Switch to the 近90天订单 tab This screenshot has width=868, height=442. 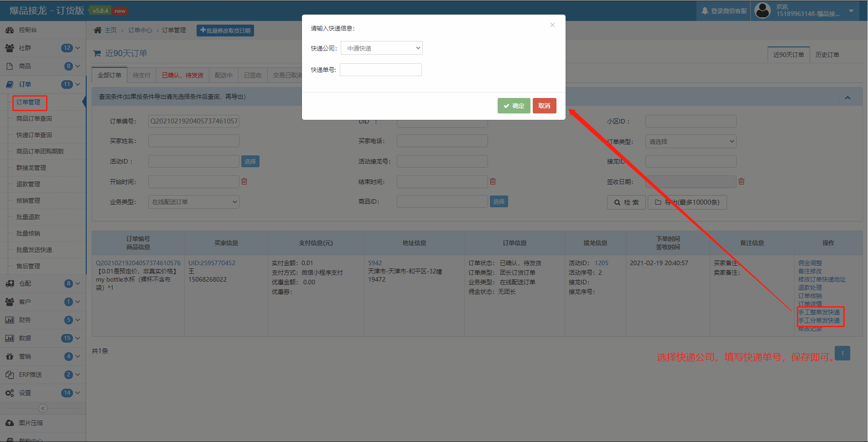(x=789, y=55)
